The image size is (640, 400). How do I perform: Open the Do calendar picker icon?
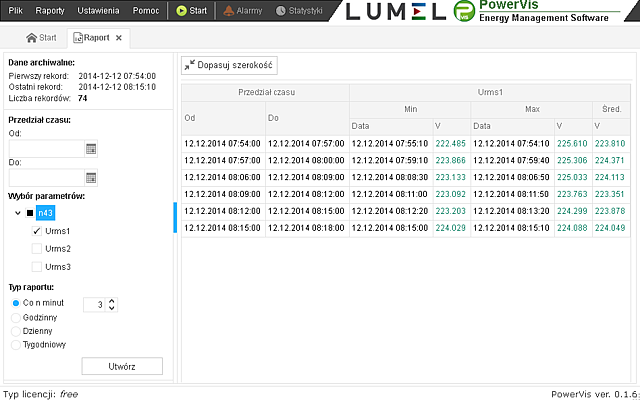(x=91, y=178)
